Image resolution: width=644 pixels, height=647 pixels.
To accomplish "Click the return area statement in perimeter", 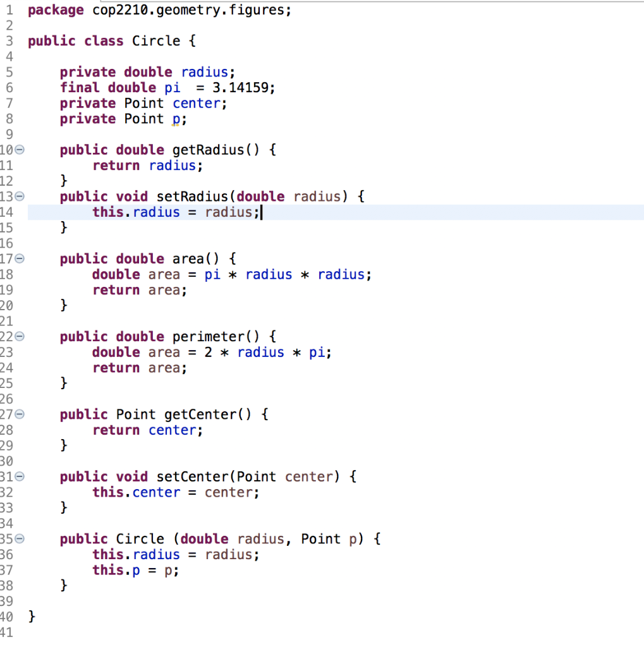I will tap(139, 367).
